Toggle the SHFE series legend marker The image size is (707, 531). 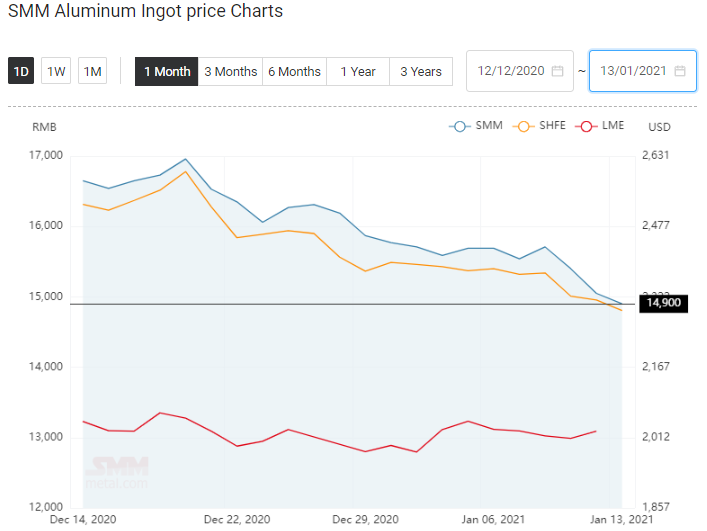(523, 126)
